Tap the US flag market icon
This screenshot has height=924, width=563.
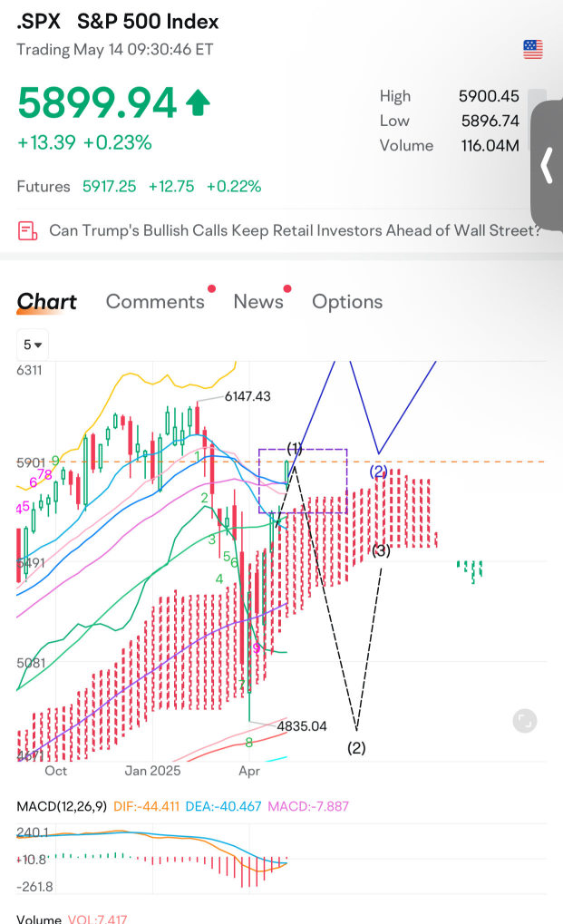(532, 50)
